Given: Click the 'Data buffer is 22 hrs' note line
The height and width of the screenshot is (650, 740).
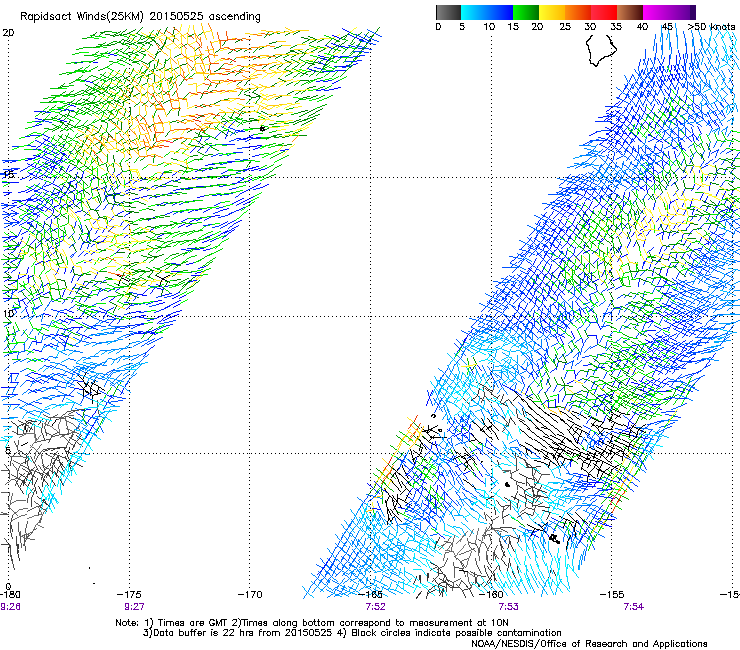Looking at the screenshot, I should (x=352, y=633).
